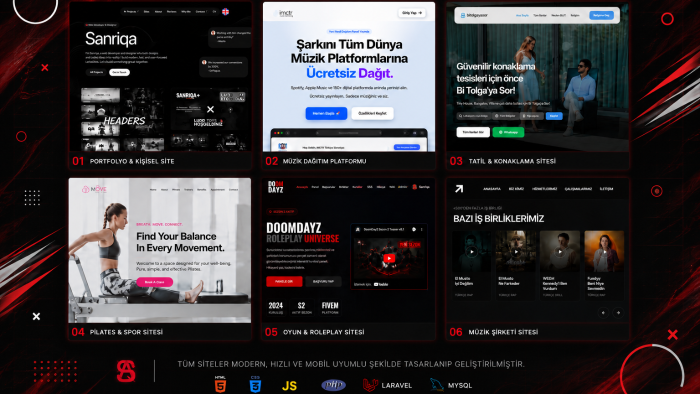Click the white Get in Touch button on Sanriqa

click(x=119, y=72)
